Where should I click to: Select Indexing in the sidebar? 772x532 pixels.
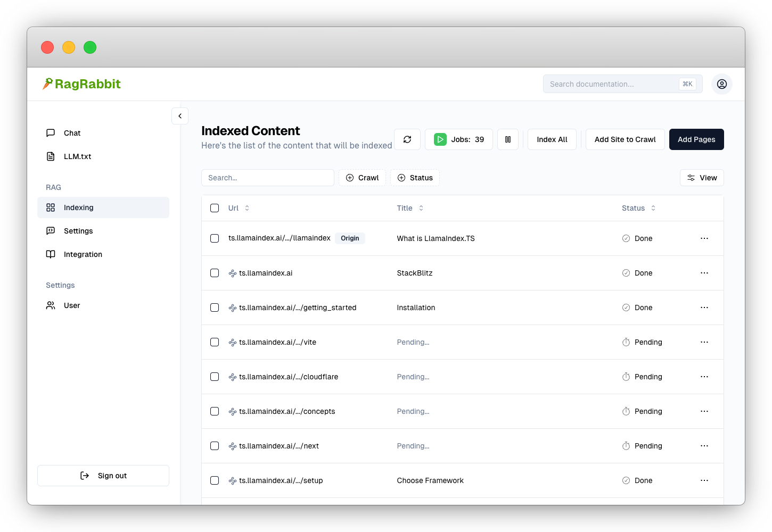(103, 207)
